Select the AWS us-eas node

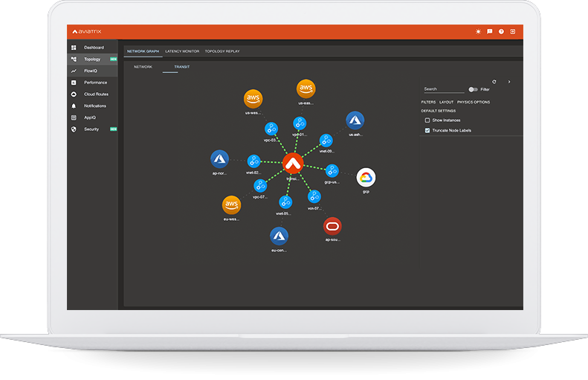[x=306, y=89]
